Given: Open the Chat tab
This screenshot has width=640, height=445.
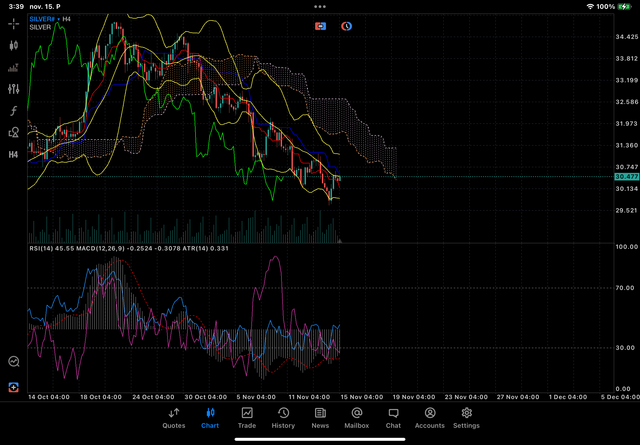Looking at the screenshot, I should coord(393,418).
